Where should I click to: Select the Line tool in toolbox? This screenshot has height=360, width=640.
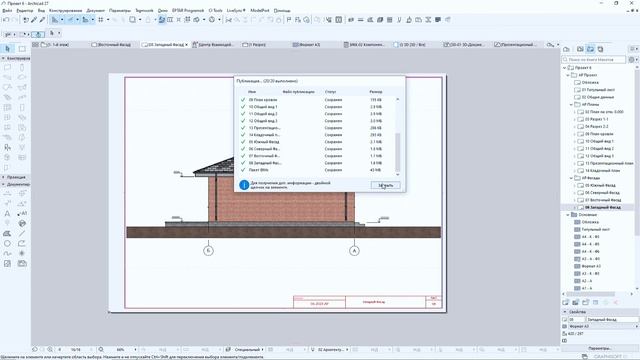click(x=22, y=233)
